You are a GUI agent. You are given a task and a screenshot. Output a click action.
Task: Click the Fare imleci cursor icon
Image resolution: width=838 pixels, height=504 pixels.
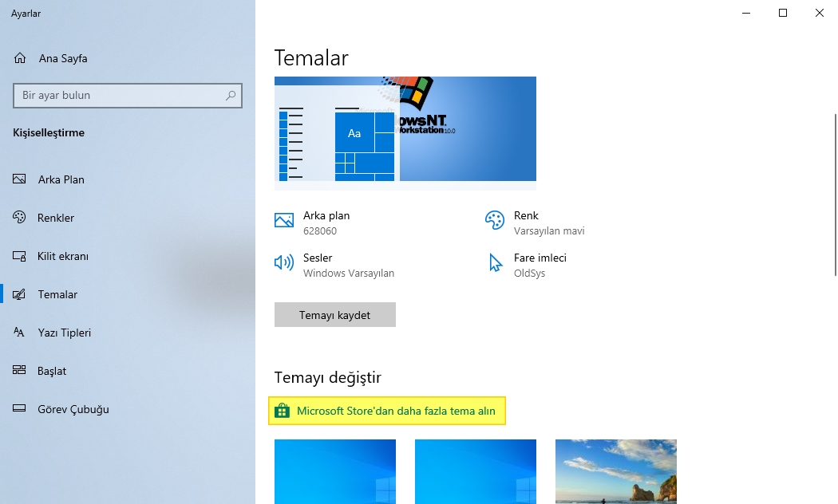[495, 261]
